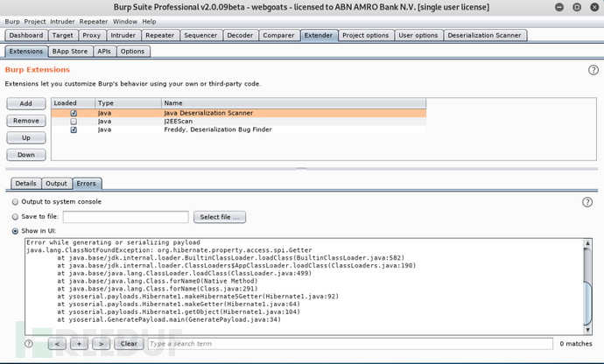Open the Burp menu
This screenshot has width=604, height=364.
[x=12, y=22]
